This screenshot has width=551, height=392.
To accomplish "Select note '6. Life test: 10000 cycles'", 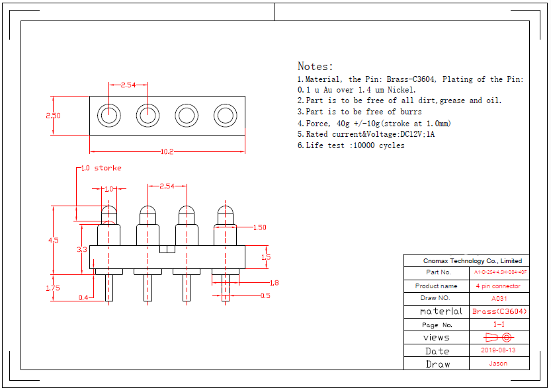I will tap(351, 145).
